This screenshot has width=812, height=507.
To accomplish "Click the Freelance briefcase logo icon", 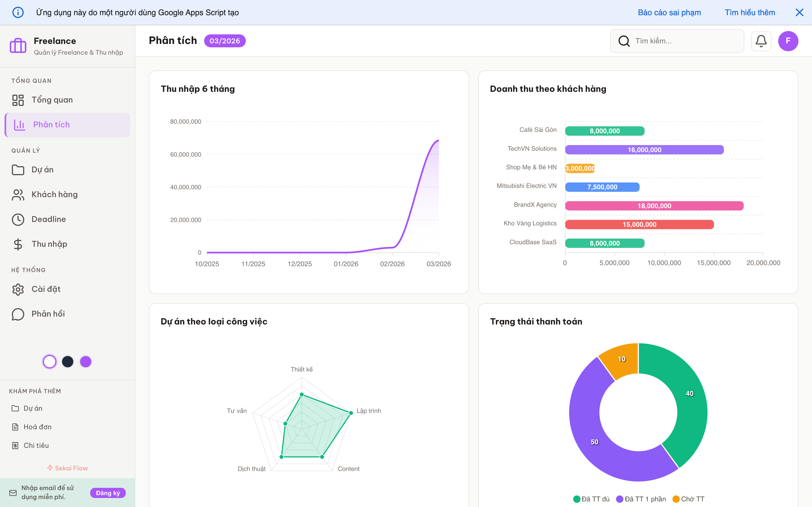I will point(18,46).
